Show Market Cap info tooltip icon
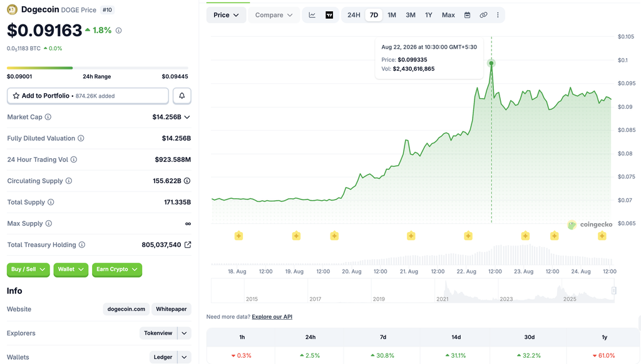The width and height of the screenshot is (641, 364). [48, 117]
